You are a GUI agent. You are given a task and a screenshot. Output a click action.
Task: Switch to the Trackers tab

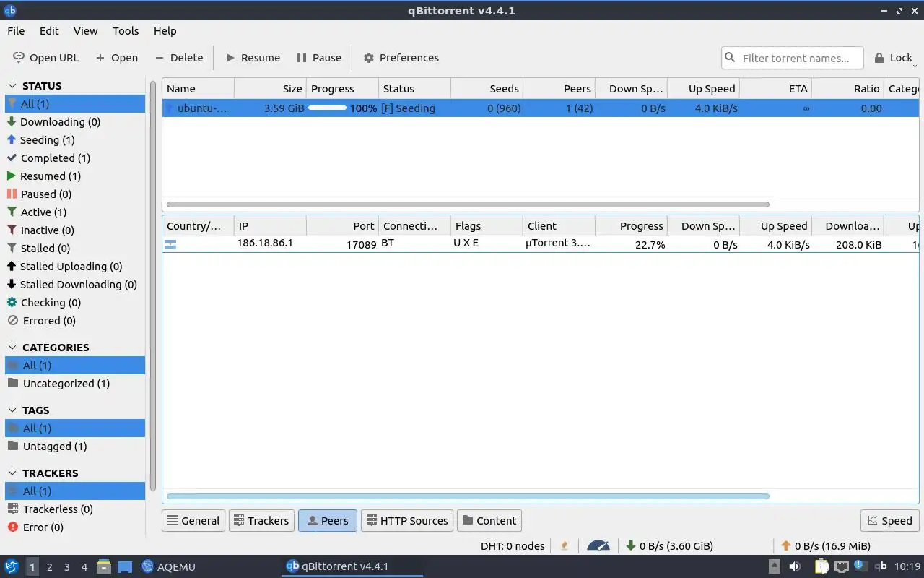click(x=261, y=520)
